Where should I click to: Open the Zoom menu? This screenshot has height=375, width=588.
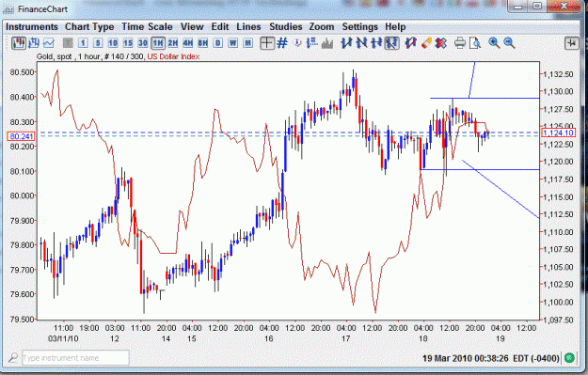click(322, 27)
